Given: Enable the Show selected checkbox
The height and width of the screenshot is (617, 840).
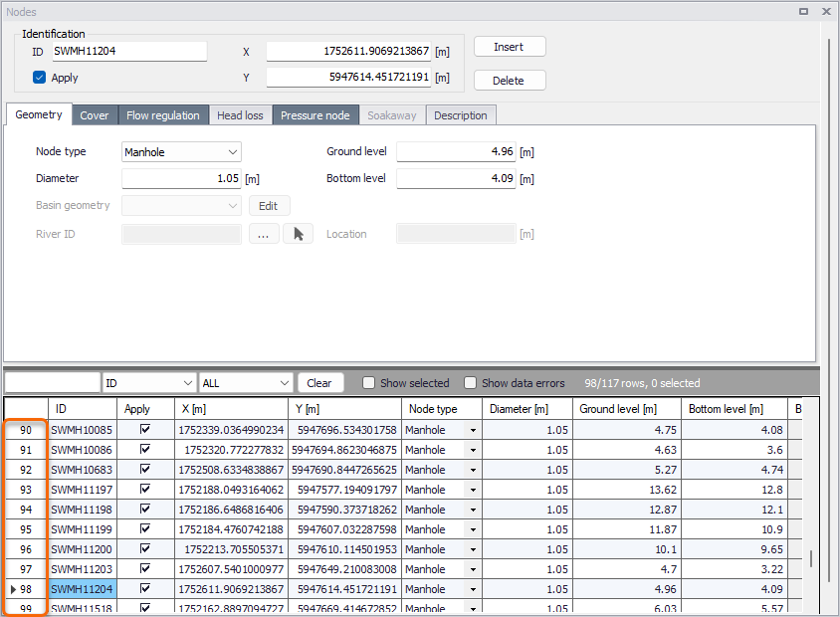Looking at the screenshot, I should [x=368, y=383].
